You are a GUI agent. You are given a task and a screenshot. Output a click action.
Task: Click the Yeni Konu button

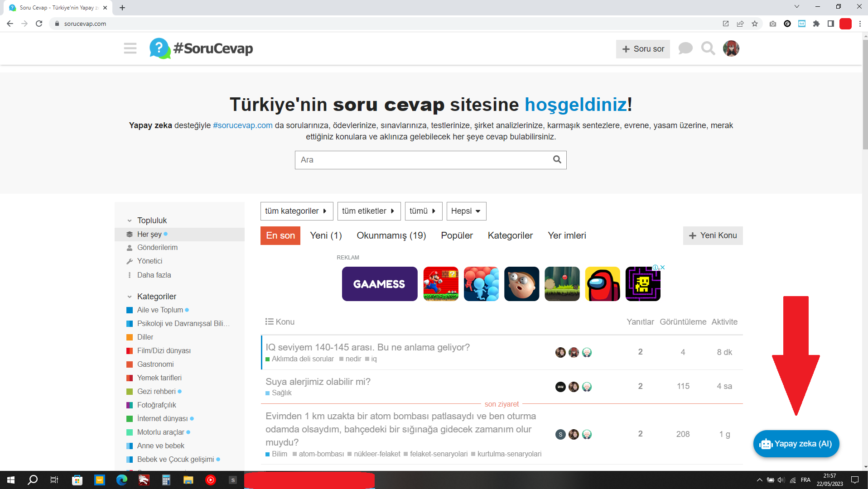pyautogui.click(x=713, y=235)
